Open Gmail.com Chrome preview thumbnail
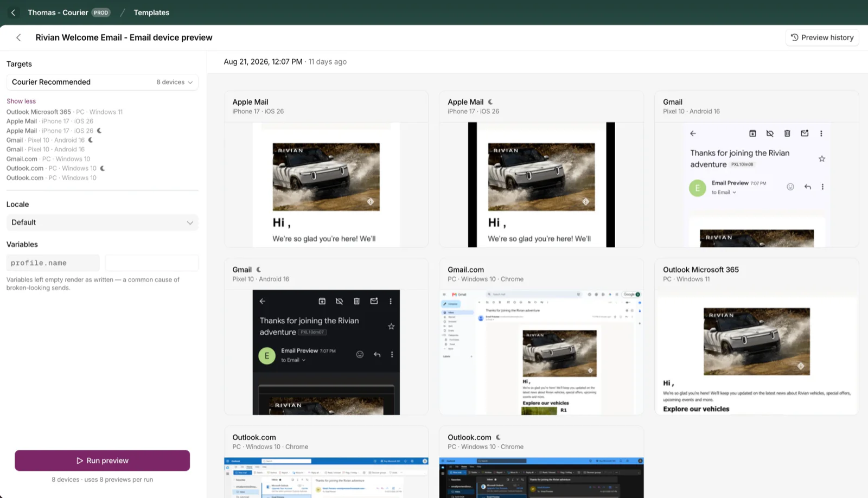 click(x=541, y=353)
